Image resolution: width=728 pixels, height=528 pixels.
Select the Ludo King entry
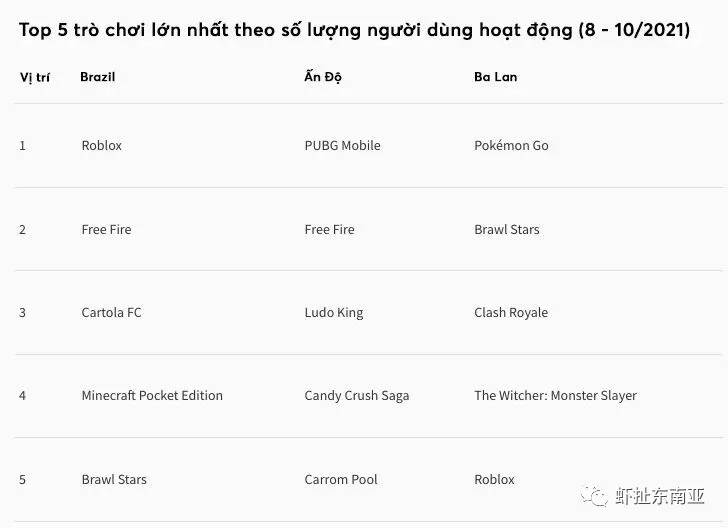pos(334,313)
